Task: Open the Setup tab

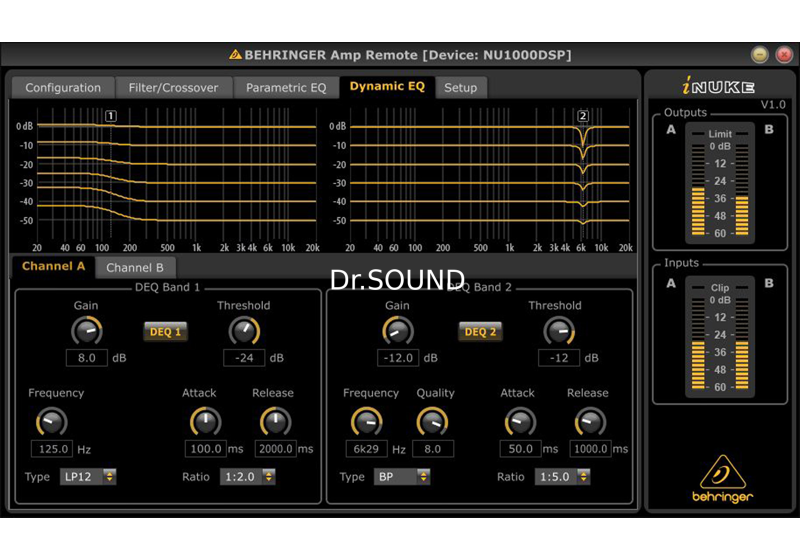Action: (461, 88)
